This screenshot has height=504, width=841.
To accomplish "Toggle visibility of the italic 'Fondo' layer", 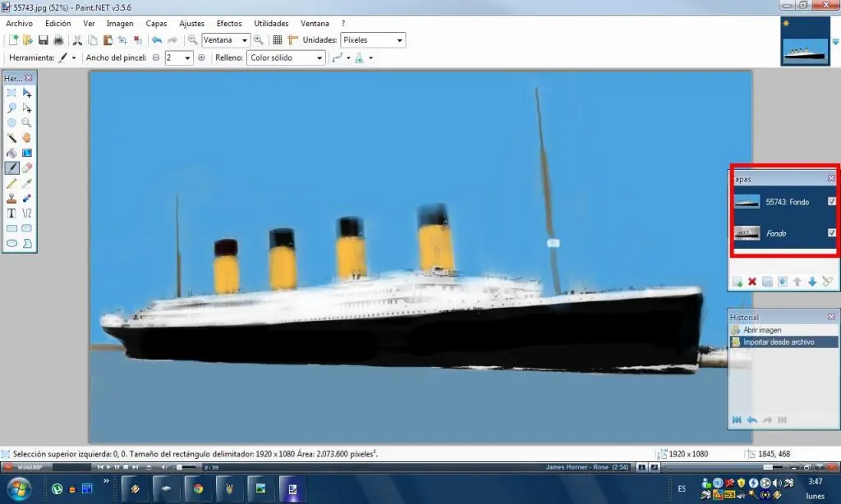I will [x=831, y=232].
